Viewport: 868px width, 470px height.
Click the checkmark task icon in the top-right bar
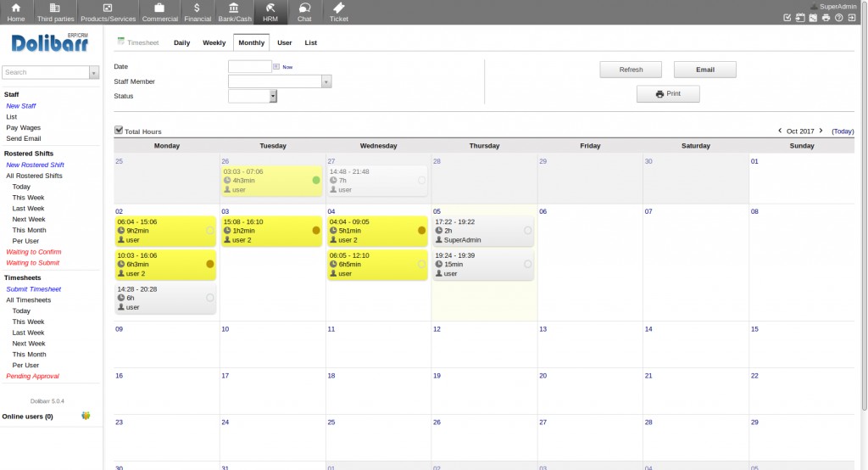[x=787, y=18]
